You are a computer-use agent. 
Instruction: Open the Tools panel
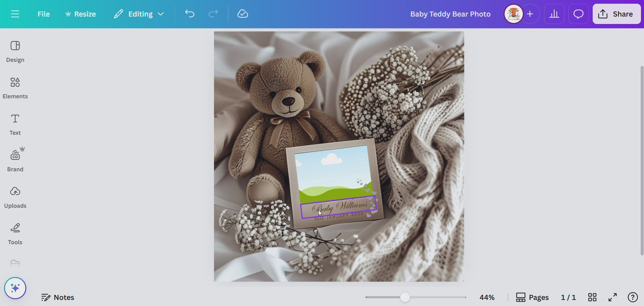pos(15,234)
